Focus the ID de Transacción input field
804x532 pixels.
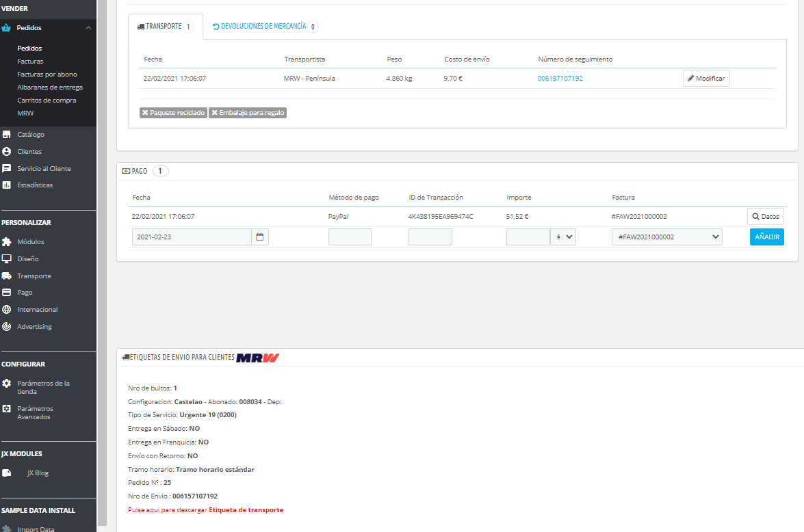[x=430, y=237]
